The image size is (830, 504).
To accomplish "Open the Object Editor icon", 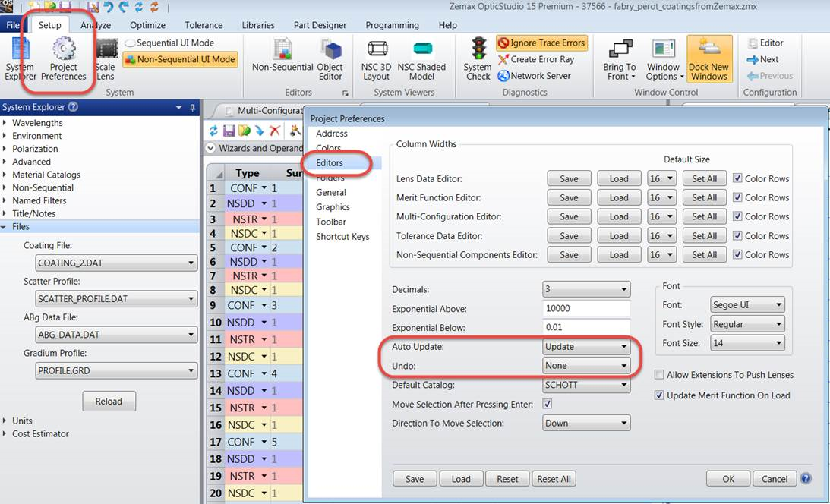I will 331,49.
